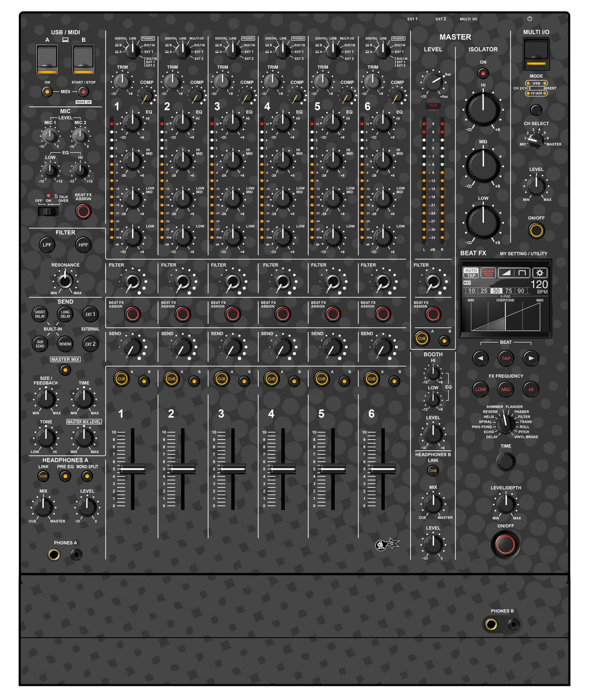
Task: Click channel 2 CUE A button
Action: (x=172, y=379)
